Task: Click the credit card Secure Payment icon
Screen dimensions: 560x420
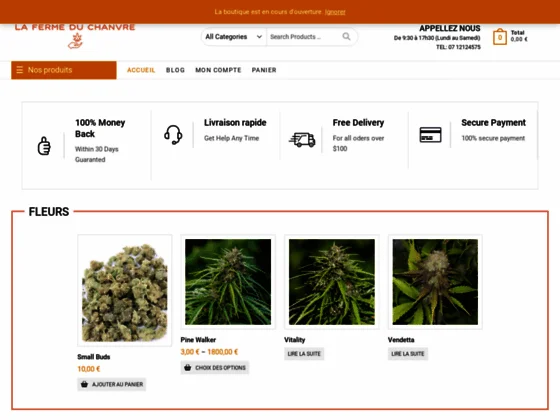Action: point(430,135)
